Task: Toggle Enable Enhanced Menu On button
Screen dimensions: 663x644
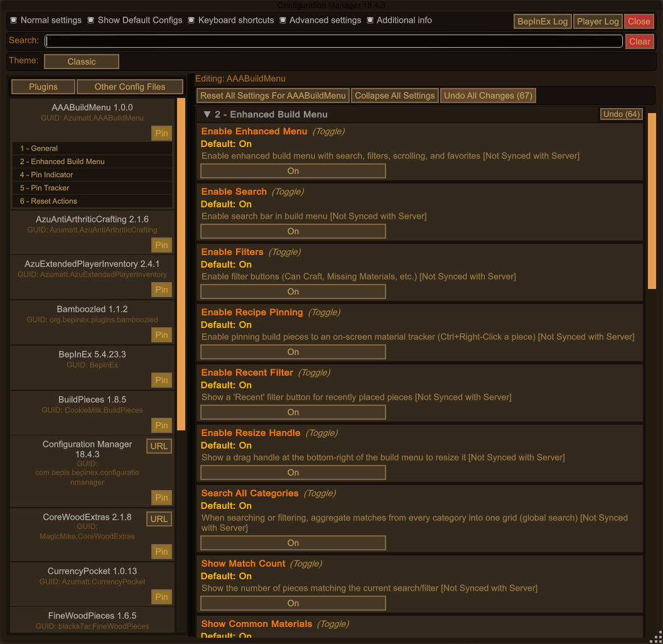Action: (x=293, y=171)
